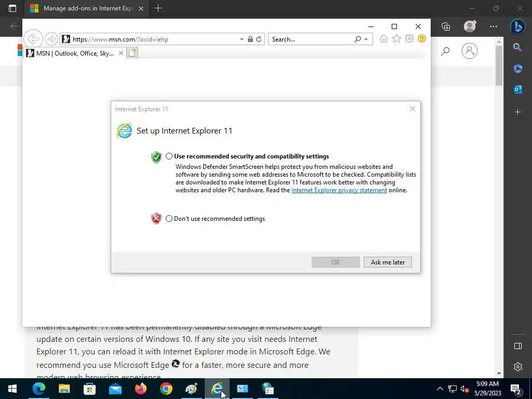This screenshot has height=399, width=532.
Task: Close the Set up Internet Explorer 11 dialog
Action: (412, 109)
